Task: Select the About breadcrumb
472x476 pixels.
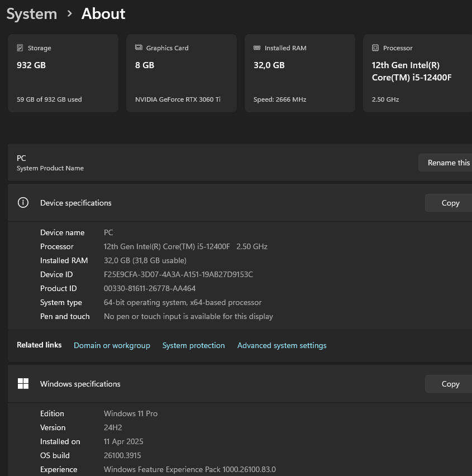Action: [x=103, y=14]
